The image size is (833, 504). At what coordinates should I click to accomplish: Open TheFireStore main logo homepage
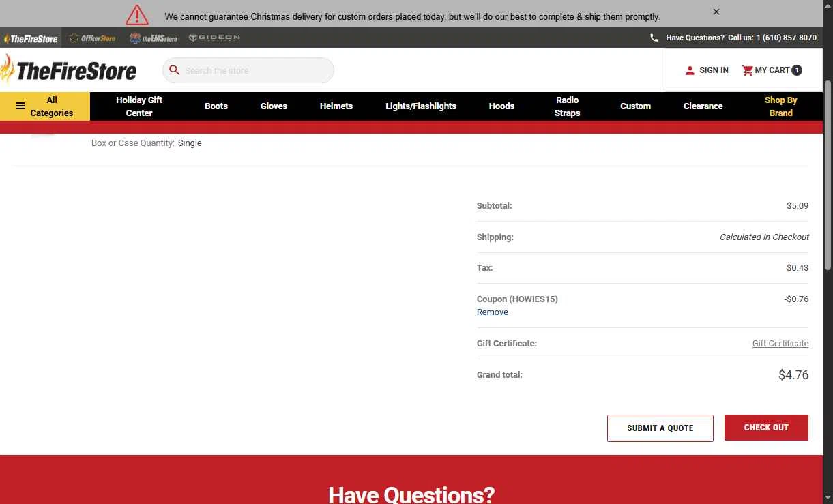[x=69, y=70]
